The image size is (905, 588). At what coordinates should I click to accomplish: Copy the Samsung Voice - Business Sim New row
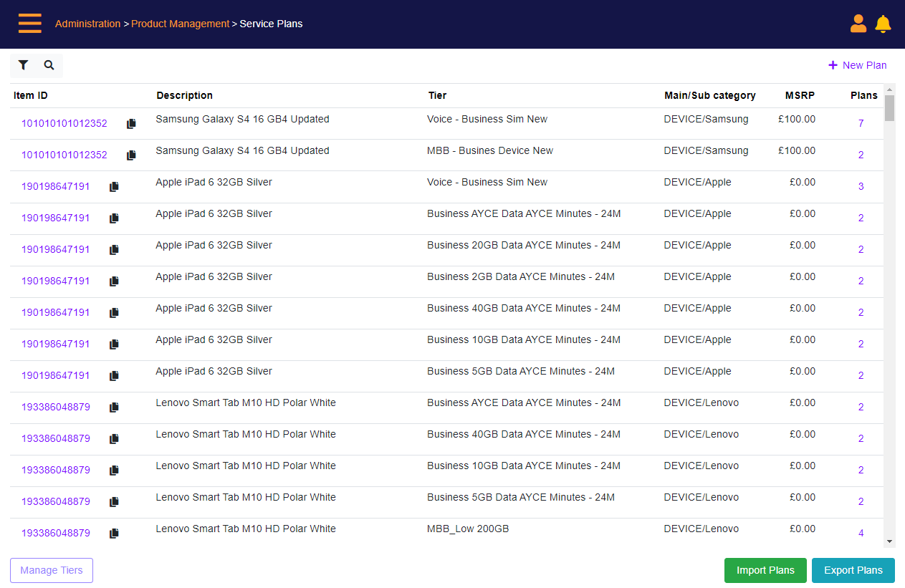tap(131, 124)
